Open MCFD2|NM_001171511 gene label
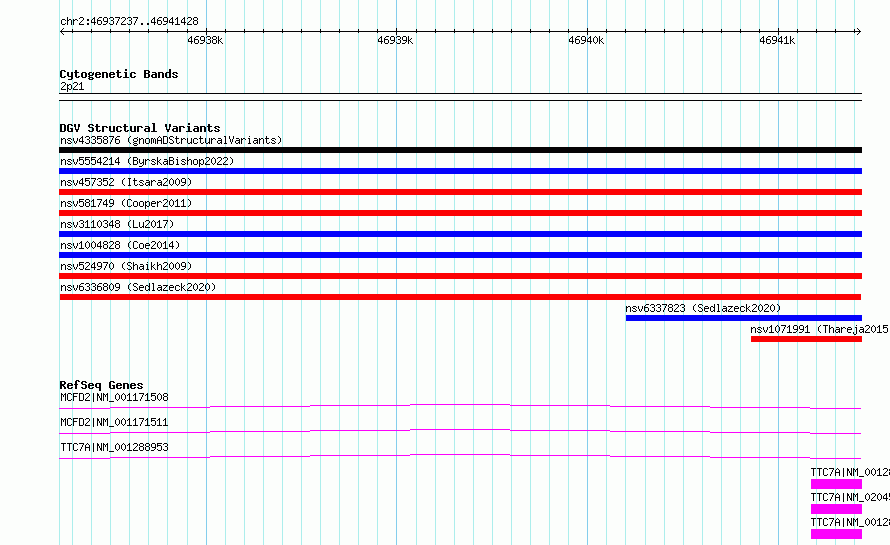 click(114, 422)
